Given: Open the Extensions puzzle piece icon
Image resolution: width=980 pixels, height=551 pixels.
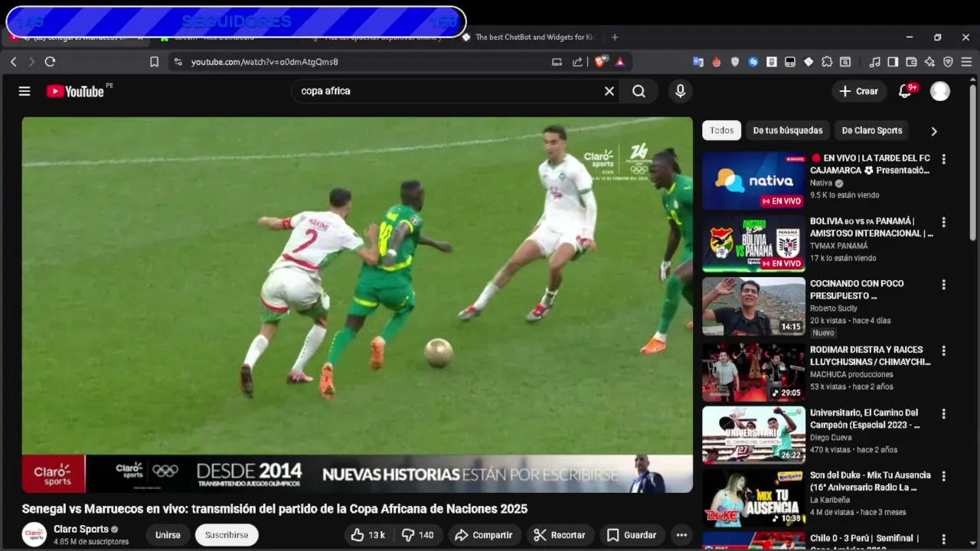Looking at the screenshot, I should (x=827, y=62).
